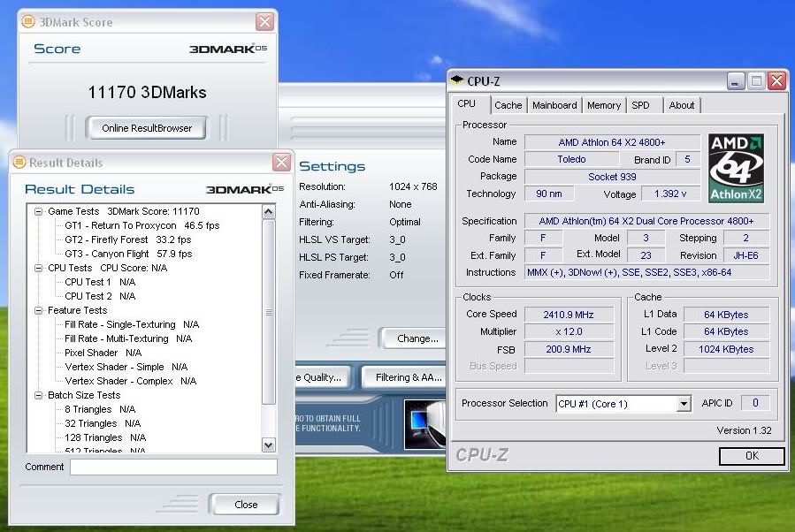Viewport: 795px width, 532px height.
Task: Click the Code Name value Toledo
Action: coord(571,159)
